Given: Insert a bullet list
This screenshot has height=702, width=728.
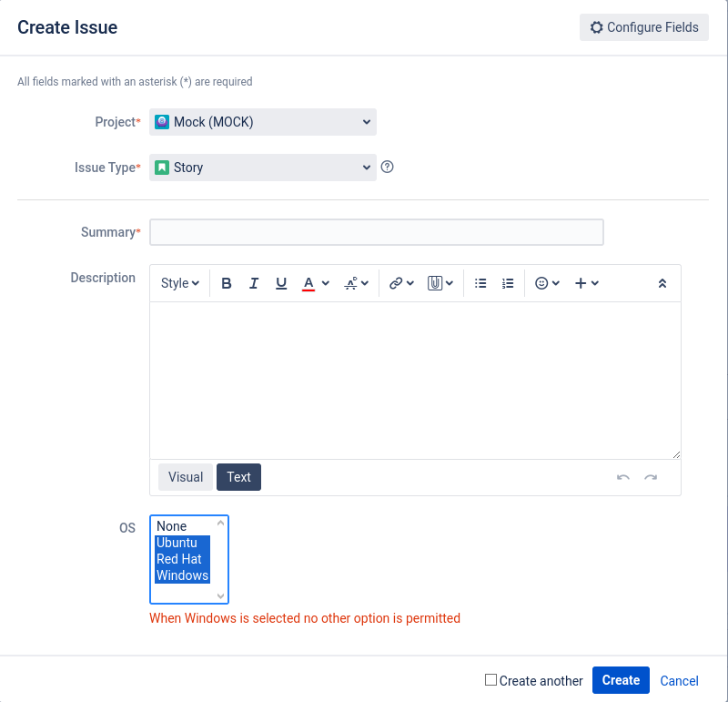Looking at the screenshot, I should click(x=480, y=283).
